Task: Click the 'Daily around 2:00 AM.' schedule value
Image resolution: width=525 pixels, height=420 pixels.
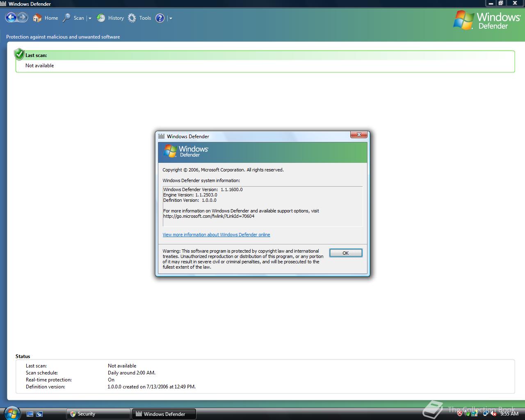Action: (x=132, y=373)
